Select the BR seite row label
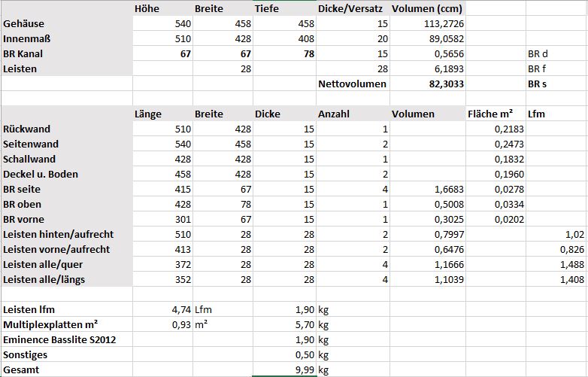 [x=67, y=189]
